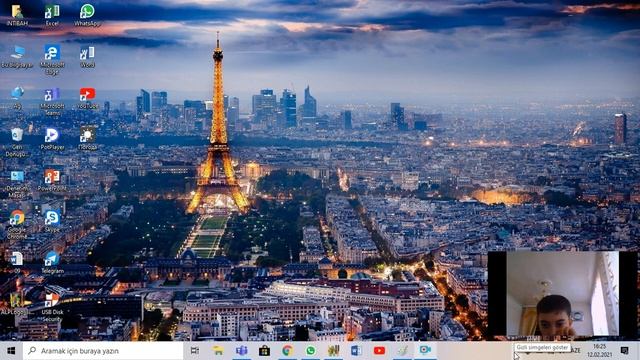Open the YouTube taskbar icon
Screen dimensions: 640x360
379,351
